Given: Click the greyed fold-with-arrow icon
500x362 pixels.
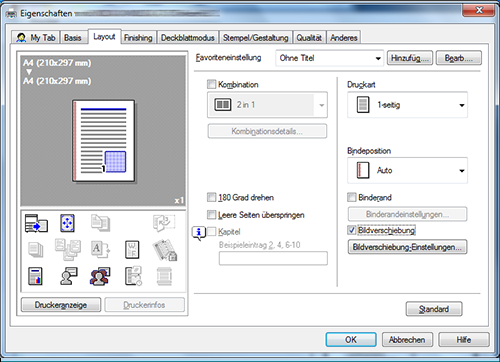Looking at the screenshot, I should (164, 223).
